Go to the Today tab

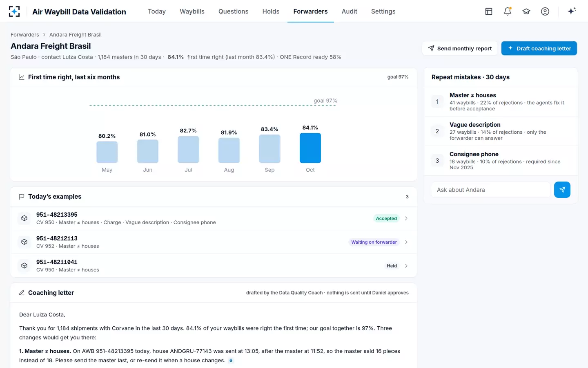click(x=157, y=11)
